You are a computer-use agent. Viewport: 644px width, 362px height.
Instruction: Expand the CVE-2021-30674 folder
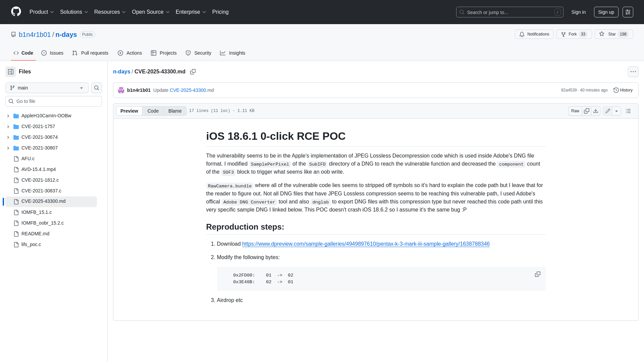coord(8,137)
